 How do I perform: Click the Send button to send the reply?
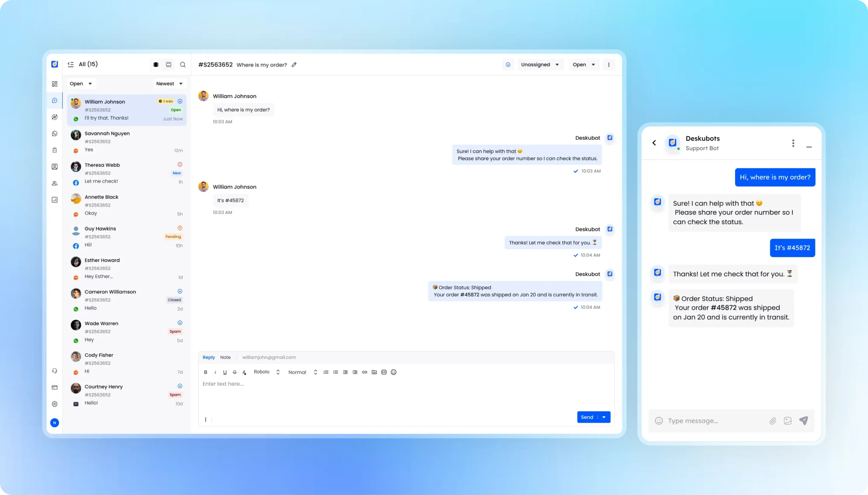pyautogui.click(x=587, y=417)
